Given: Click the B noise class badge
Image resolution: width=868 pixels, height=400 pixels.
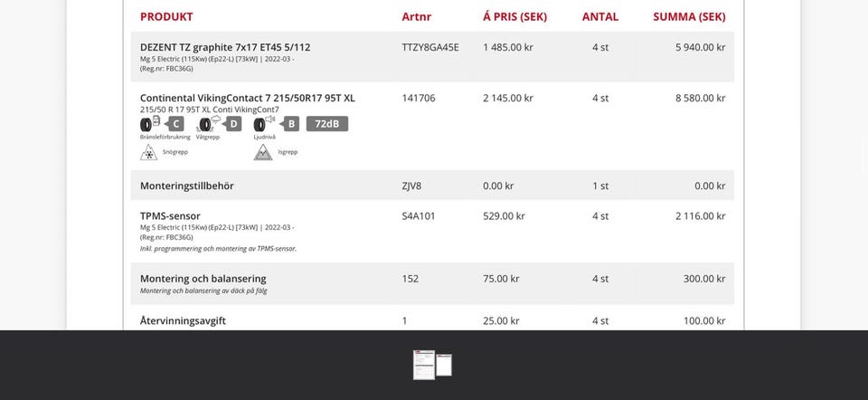Looking at the screenshot, I should [x=291, y=124].
